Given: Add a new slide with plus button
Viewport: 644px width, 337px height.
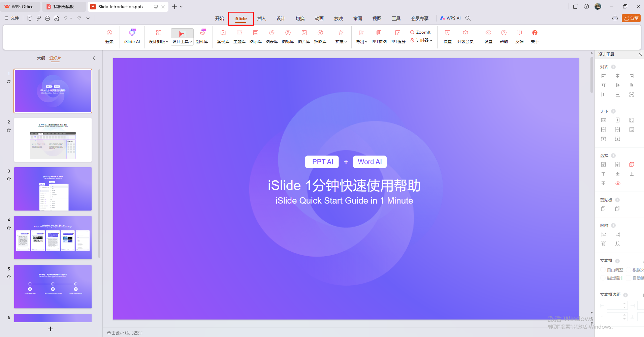Looking at the screenshot, I should (x=51, y=329).
